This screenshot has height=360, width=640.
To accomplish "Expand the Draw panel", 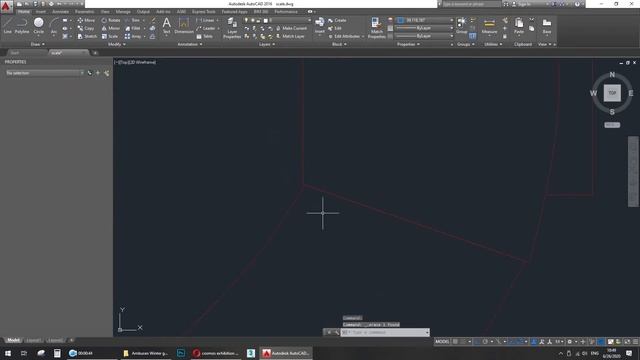I will (38, 44).
